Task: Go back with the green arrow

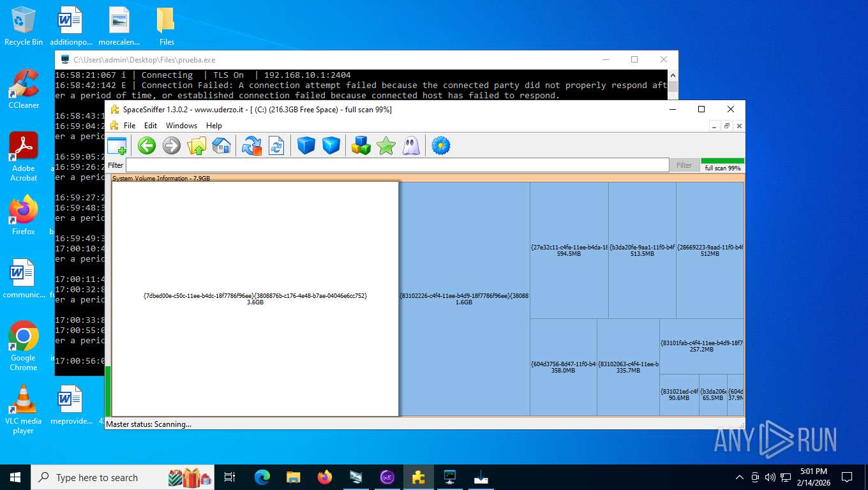Action: [x=147, y=145]
